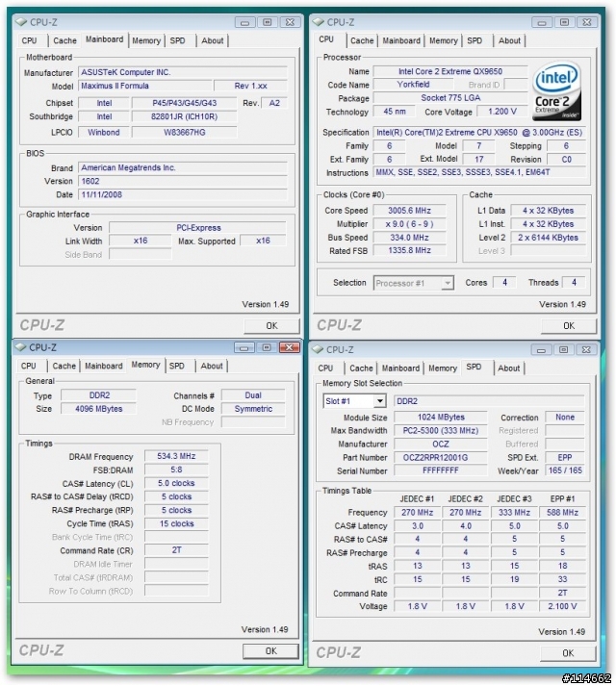Viewport: 616px width, 686px height.
Task: Click BIOS Date field 11/11/2008
Action: click(x=183, y=194)
